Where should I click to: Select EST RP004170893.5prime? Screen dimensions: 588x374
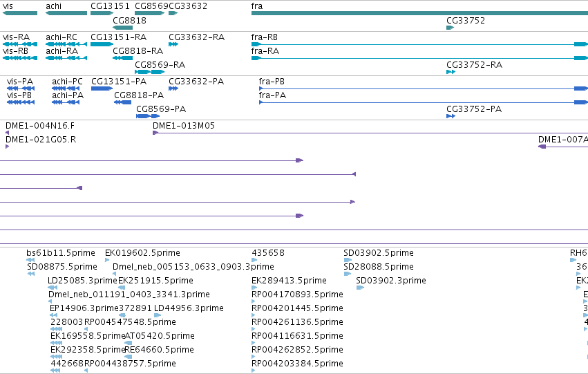(253, 301)
